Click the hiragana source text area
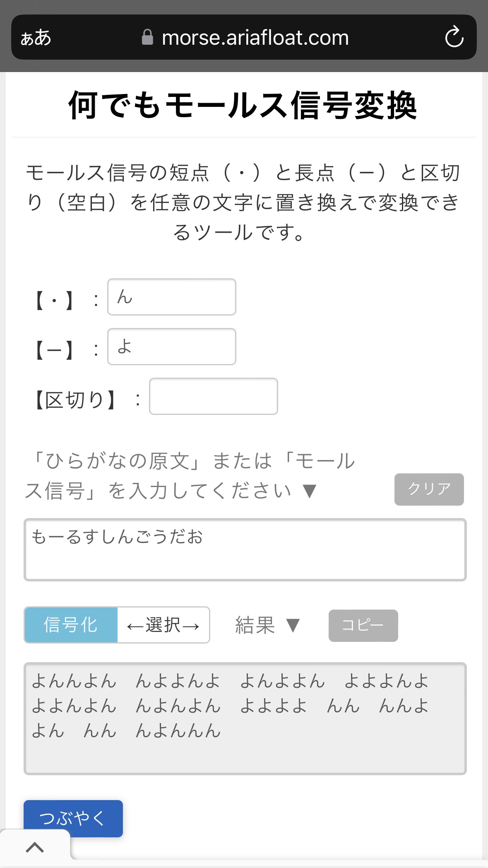The width and height of the screenshot is (488, 868). click(x=245, y=550)
